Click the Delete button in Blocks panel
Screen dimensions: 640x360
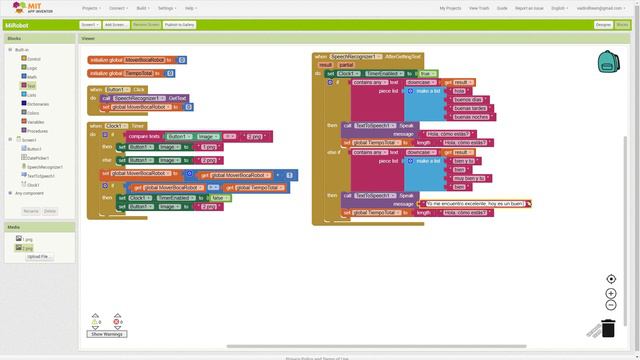tap(50, 211)
